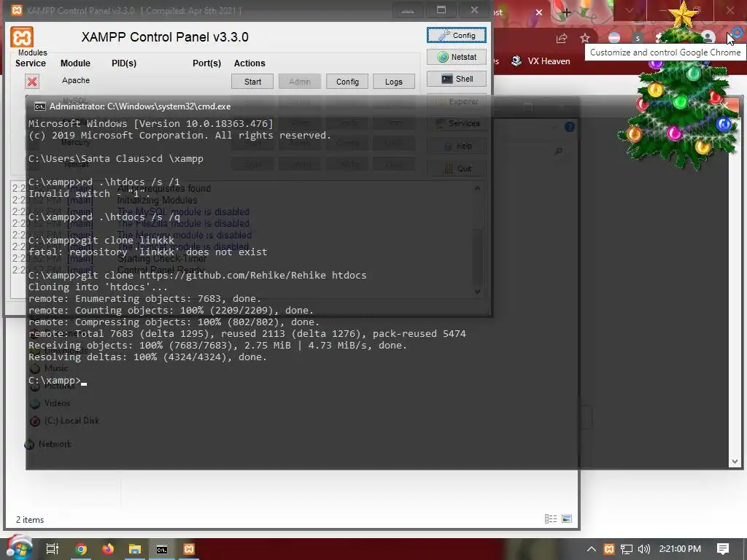Open the volume tray icon
Screen dimensions: 747x560
tap(643, 549)
